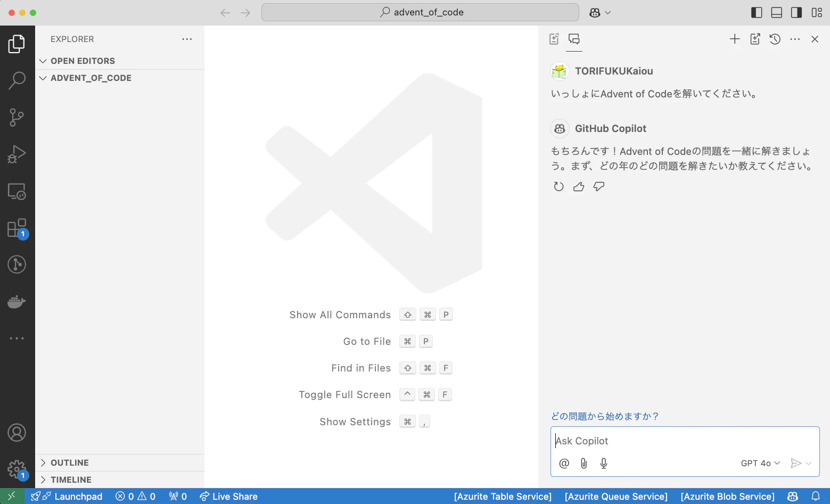Start a new chat with plus icon

click(x=735, y=39)
